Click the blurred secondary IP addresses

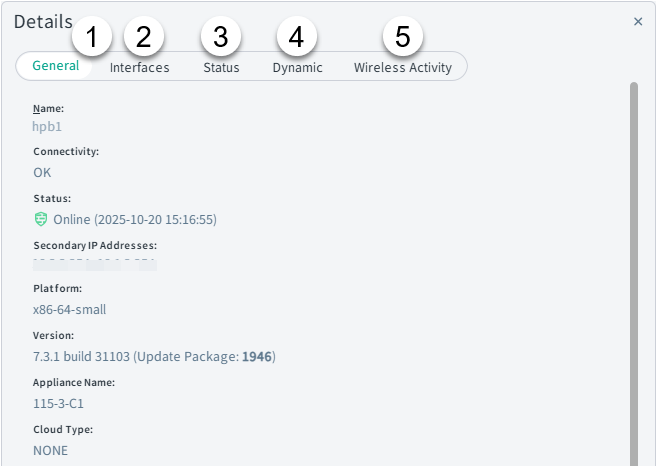[95, 264]
